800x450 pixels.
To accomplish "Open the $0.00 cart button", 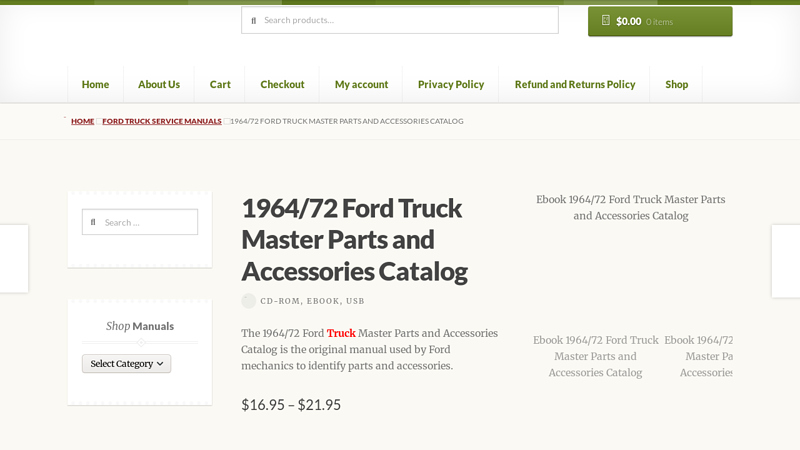I will (660, 21).
